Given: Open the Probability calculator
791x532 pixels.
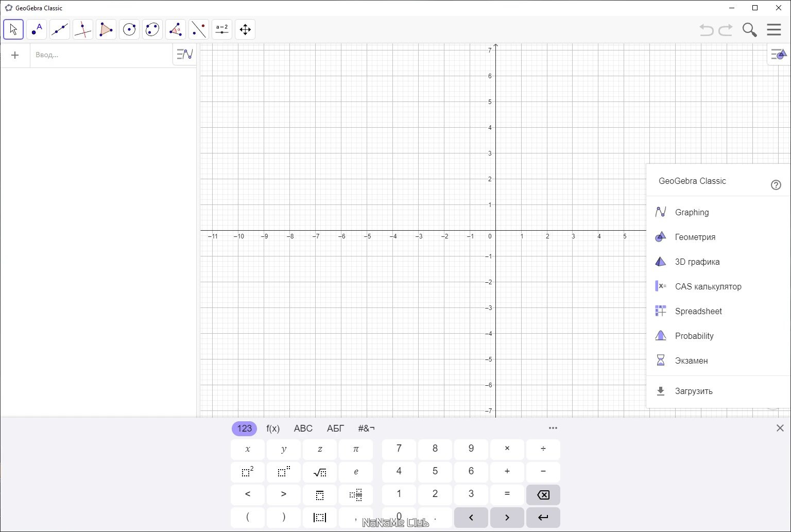Looking at the screenshot, I should pyautogui.click(x=718, y=336).
